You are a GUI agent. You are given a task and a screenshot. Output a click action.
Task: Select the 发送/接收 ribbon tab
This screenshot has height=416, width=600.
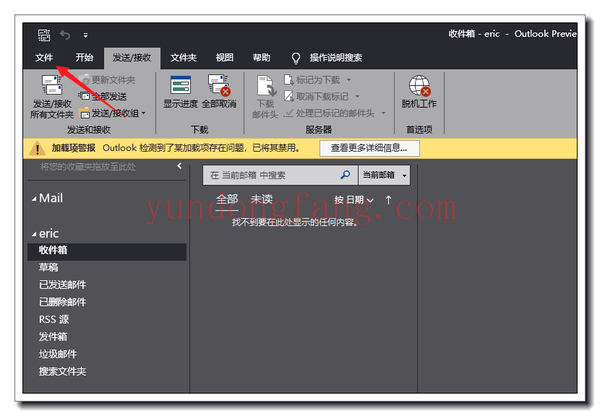[x=132, y=58]
